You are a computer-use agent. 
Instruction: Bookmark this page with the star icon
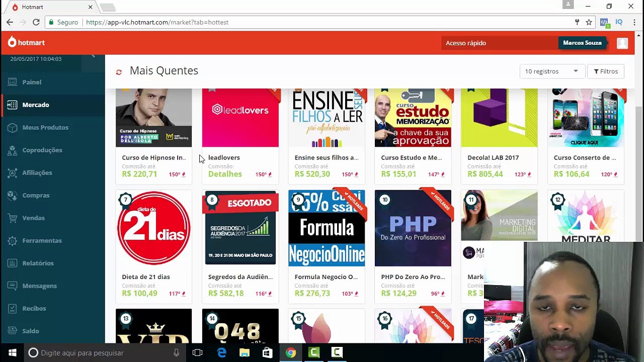pyautogui.click(x=589, y=22)
